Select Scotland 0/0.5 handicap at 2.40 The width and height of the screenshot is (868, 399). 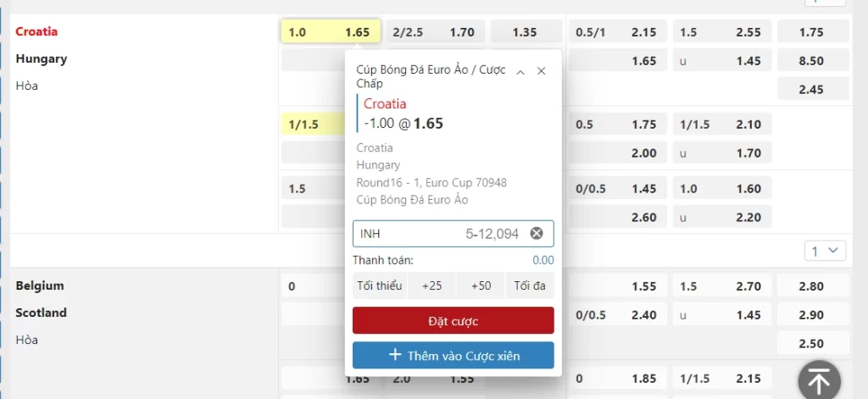coord(617,315)
